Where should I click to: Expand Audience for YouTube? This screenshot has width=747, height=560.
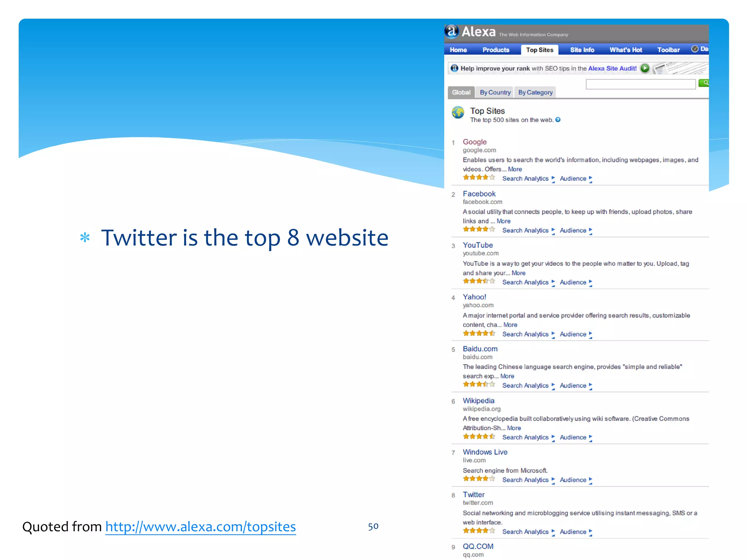[576, 282]
